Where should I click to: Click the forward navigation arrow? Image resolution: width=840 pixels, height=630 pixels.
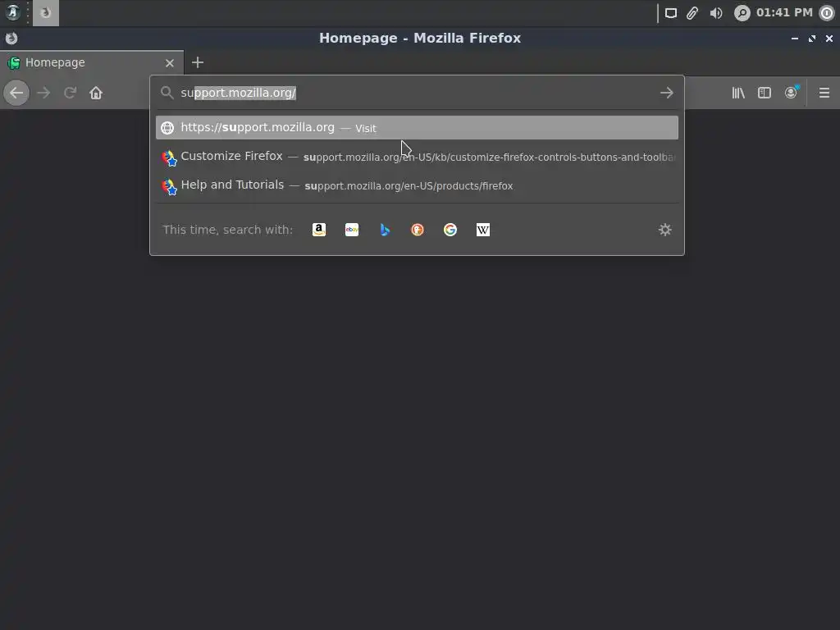(x=43, y=93)
